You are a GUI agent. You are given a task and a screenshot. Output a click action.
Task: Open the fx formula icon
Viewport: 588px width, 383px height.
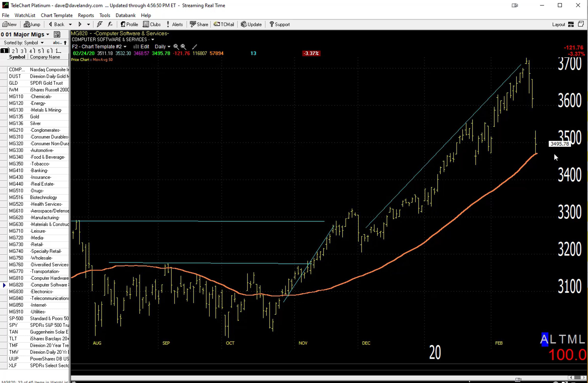(x=110, y=24)
